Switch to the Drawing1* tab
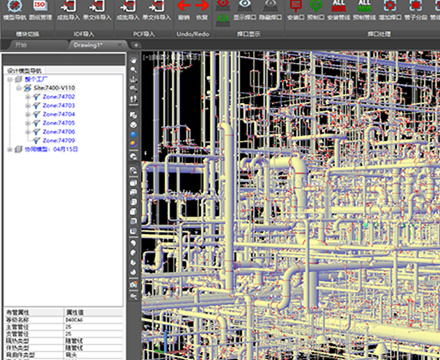 (88, 45)
